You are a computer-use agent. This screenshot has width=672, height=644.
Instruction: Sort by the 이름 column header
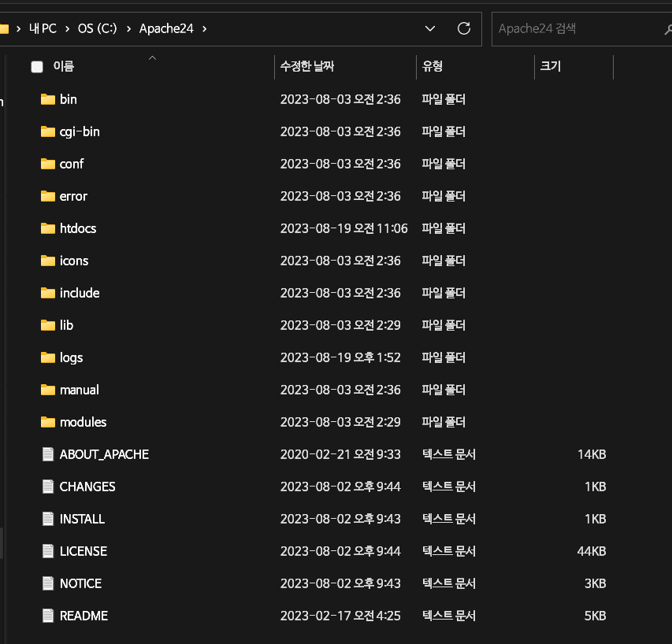point(64,66)
